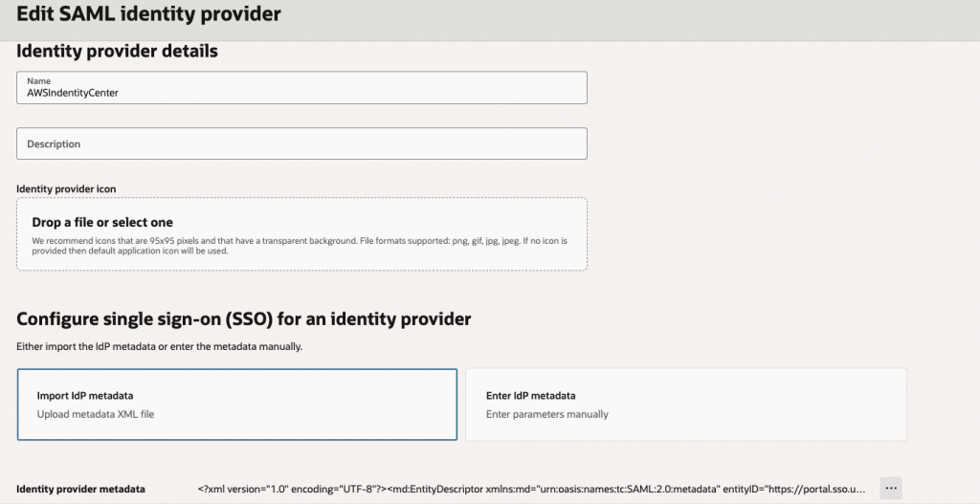Click the small "Name" label inside the field
The image size is (980, 504).
click(38, 81)
